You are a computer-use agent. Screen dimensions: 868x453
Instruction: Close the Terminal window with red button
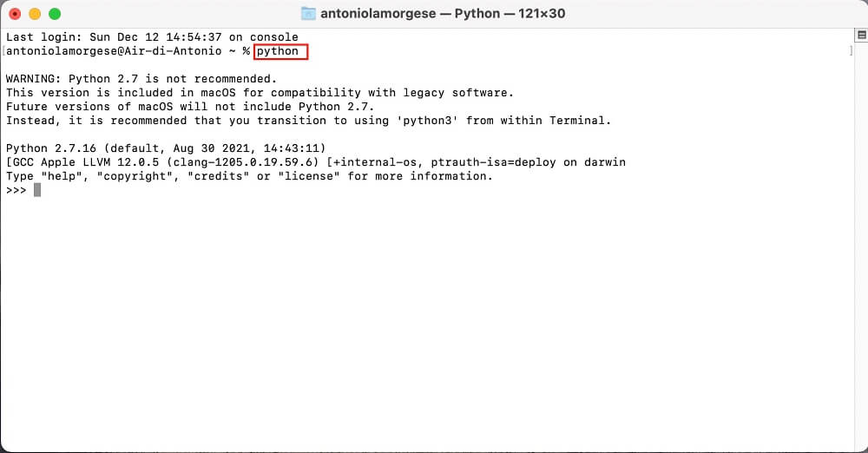[15, 14]
